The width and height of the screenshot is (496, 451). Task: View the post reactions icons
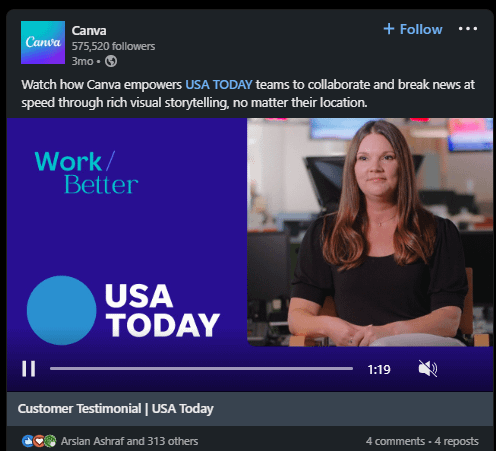[39, 441]
